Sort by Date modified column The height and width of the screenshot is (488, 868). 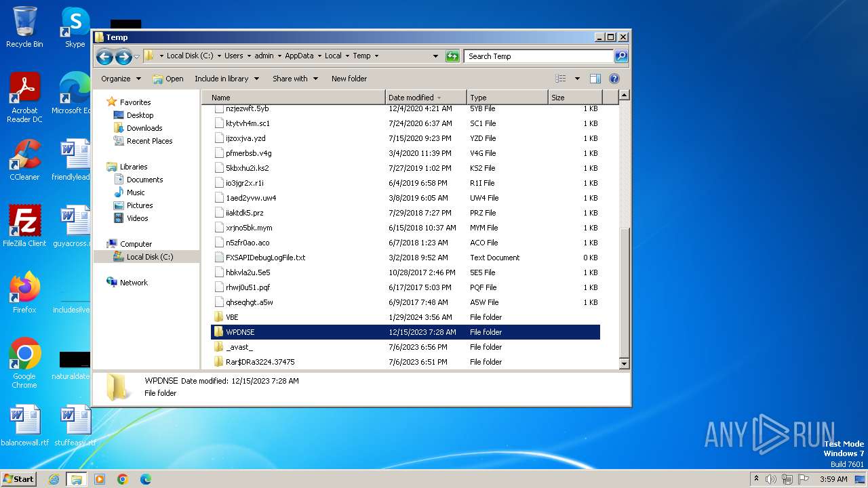point(426,98)
